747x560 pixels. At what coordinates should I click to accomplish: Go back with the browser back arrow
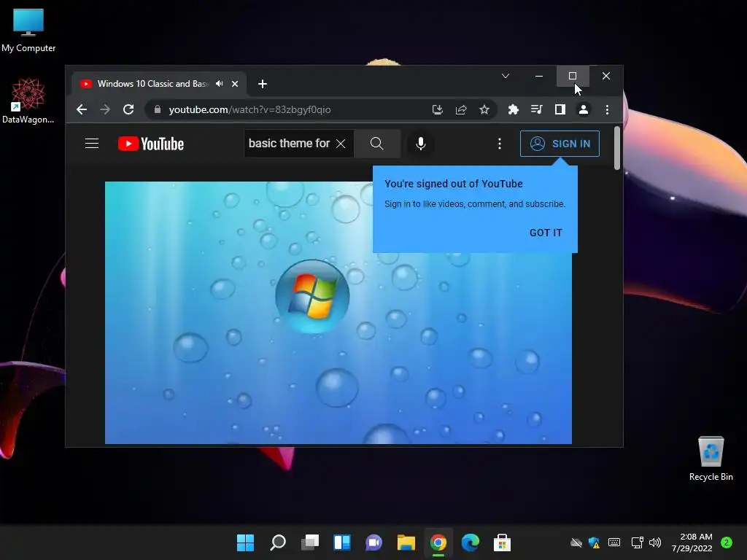82,109
